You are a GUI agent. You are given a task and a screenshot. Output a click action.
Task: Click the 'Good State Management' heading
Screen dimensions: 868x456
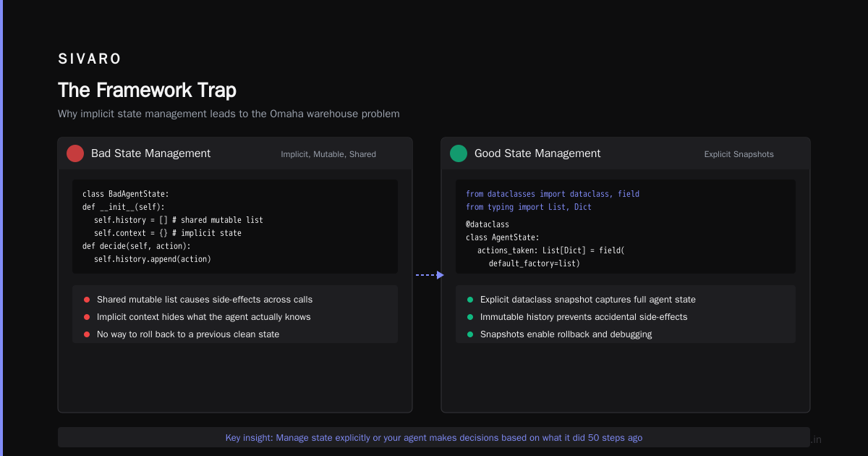pyautogui.click(x=537, y=153)
